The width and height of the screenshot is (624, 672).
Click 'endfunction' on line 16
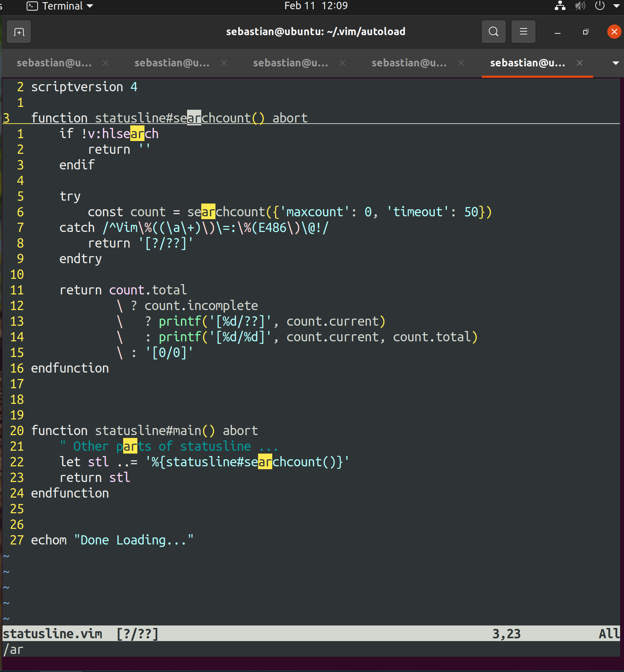coord(70,368)
